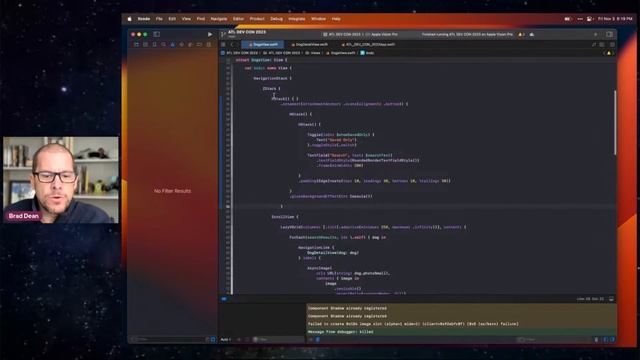640x360 pixels.
Task: Click the 'No Filter Results' label
Action: (172, 191)
